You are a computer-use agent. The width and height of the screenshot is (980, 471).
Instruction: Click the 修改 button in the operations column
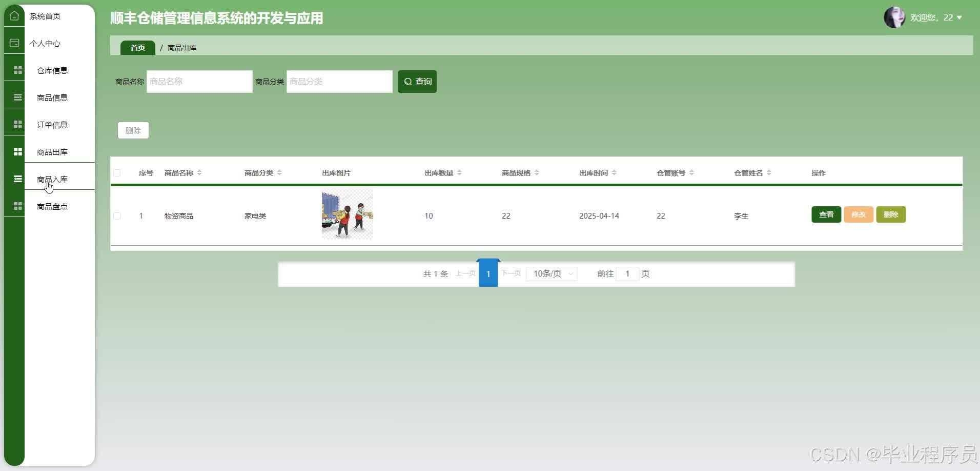pyautogui.click(x=858, y=214)
